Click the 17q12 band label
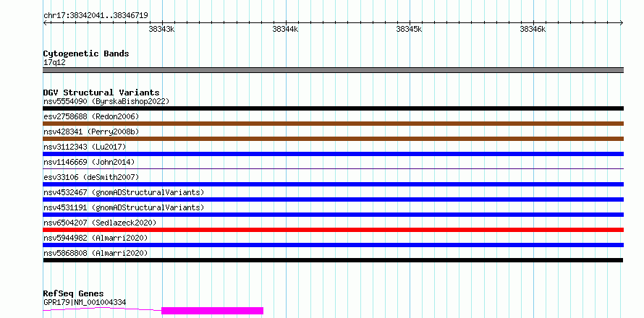This screenshot has height=318, width=644. pos(54,63)
